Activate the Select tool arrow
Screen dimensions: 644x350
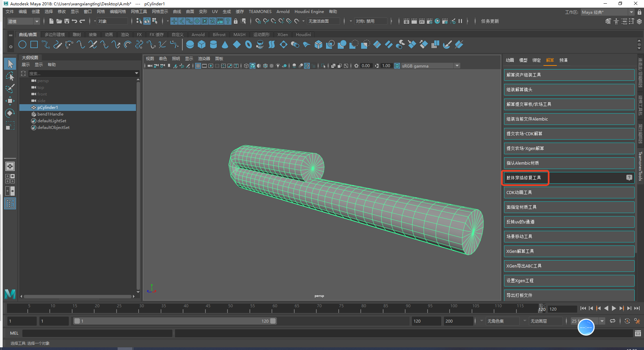click(10, 64)
